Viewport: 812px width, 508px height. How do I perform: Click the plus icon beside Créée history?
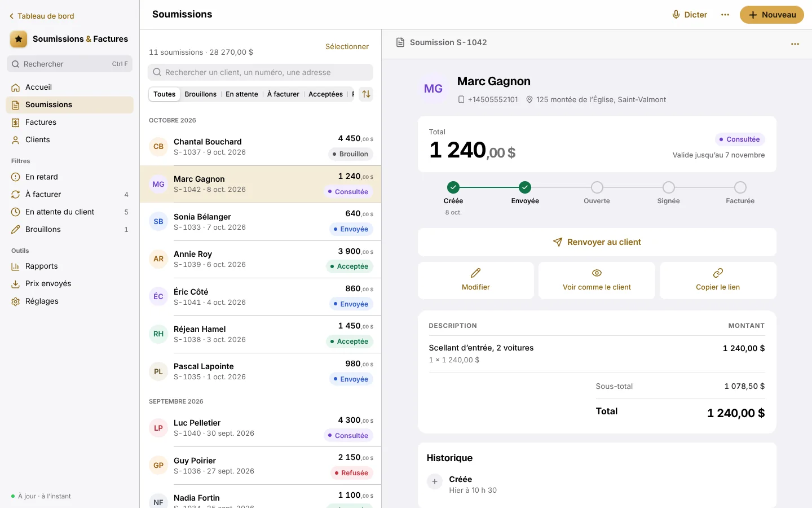coord(435,482)
